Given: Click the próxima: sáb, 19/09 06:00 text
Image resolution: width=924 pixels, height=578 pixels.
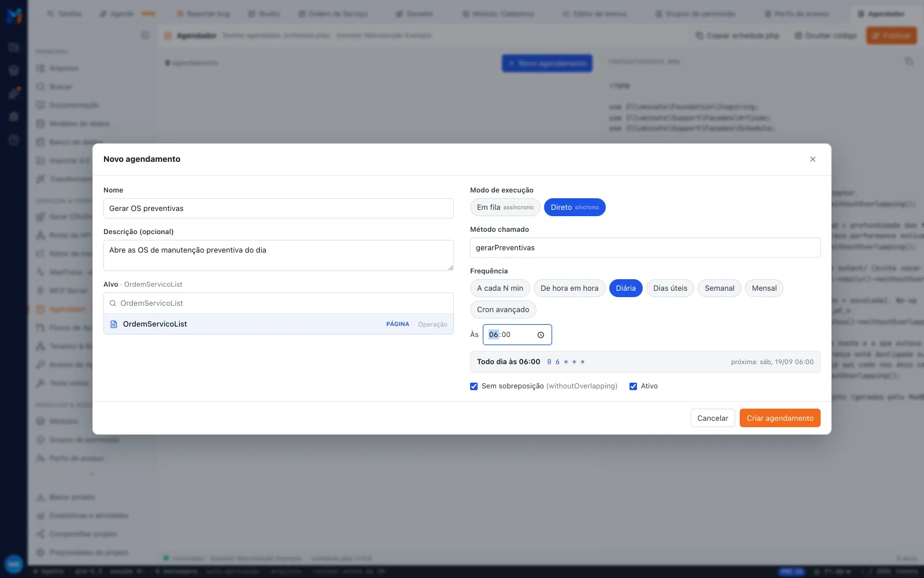Looking at the screenshot, I should pyautogui.click(x=772, y=362).
